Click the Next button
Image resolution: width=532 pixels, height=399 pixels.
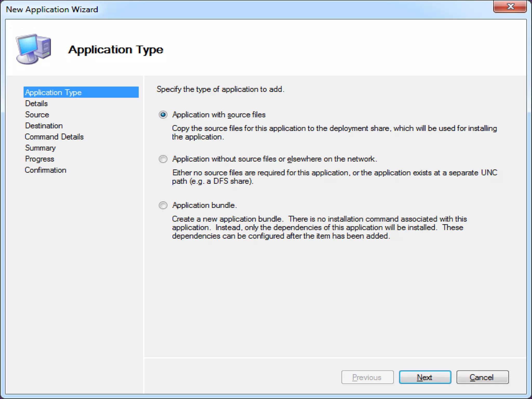[x=425, y=377]
